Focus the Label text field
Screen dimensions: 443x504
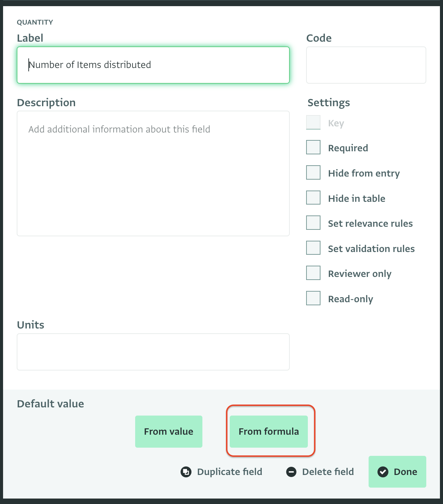tap(153, 65)
